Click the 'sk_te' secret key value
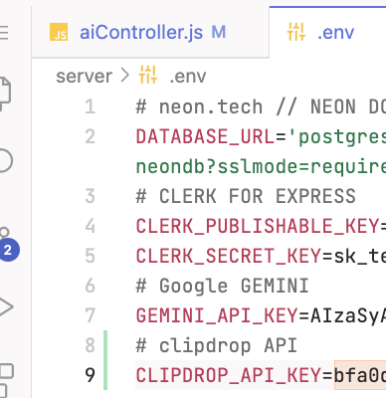 pos(360,256)
